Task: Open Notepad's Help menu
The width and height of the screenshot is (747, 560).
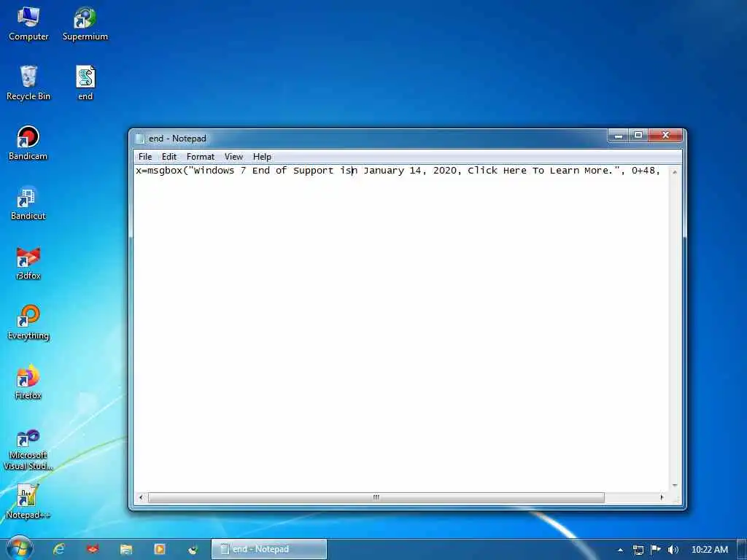Action: (x=262, y=157)
